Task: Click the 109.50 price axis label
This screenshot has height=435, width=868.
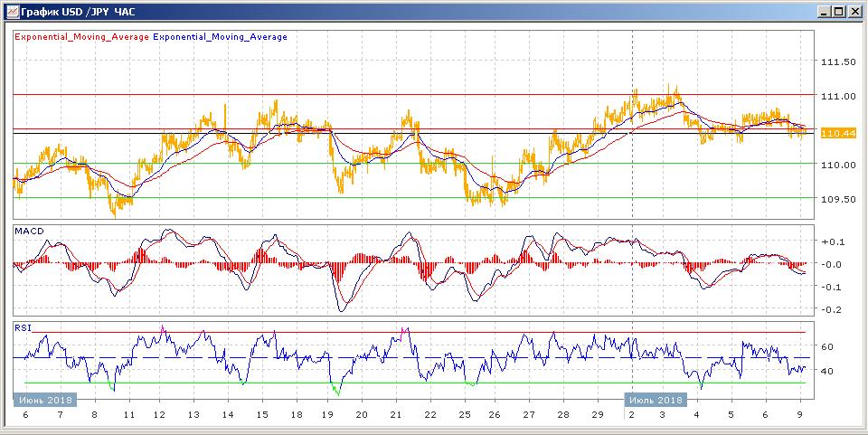Action: [x=837, y=199]
